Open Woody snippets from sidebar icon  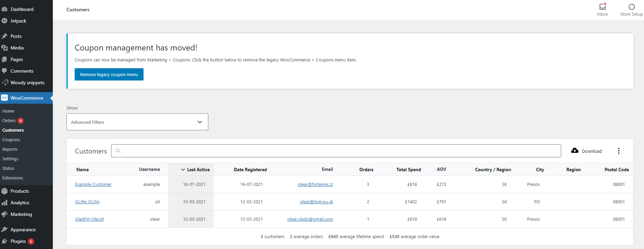click(x=5, y=83)
